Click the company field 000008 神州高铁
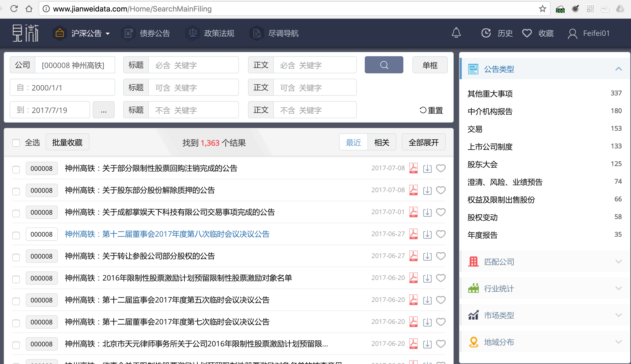The width and height of the screenshot is (631, 364). [x=75, y=65]
